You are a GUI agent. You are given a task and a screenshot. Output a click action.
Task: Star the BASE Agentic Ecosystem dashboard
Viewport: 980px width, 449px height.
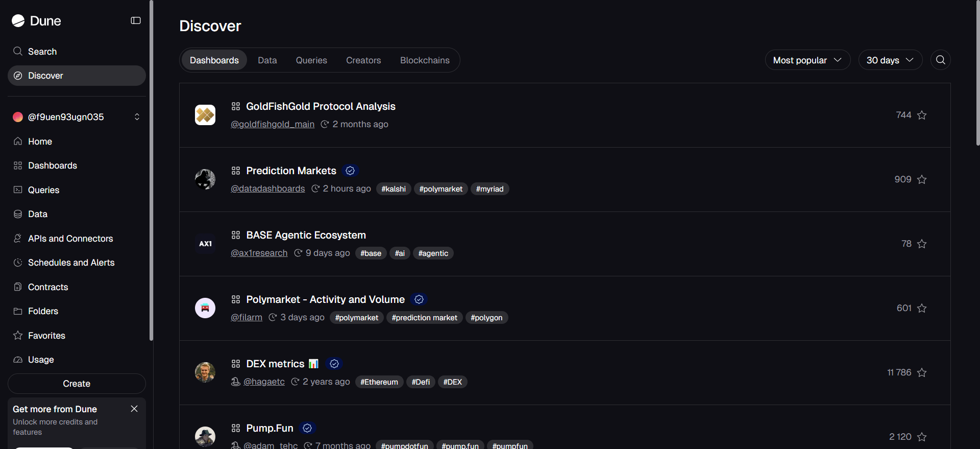pos(922,244)
